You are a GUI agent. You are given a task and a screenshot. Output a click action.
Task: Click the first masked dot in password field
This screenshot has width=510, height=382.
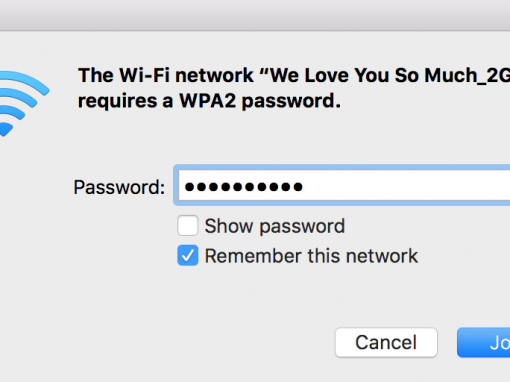(x=189, y=187)
